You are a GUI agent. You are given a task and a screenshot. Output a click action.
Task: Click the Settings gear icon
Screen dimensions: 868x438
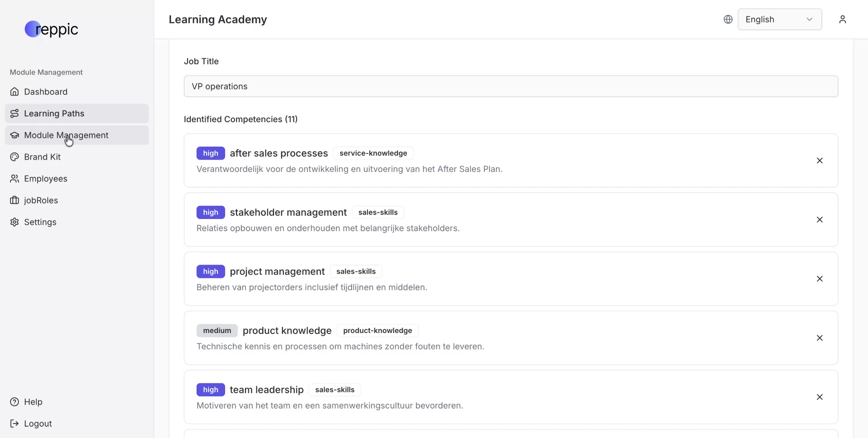click(x=14, y=222)
